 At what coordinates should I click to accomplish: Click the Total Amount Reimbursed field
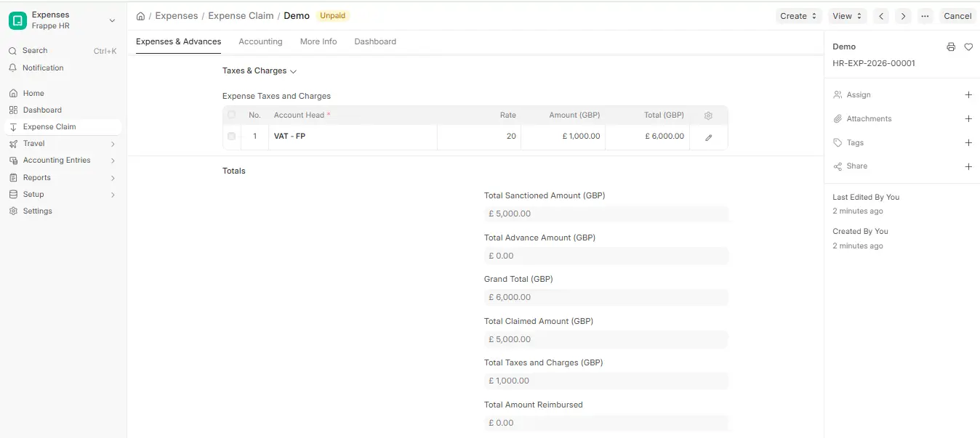(606, 423)
